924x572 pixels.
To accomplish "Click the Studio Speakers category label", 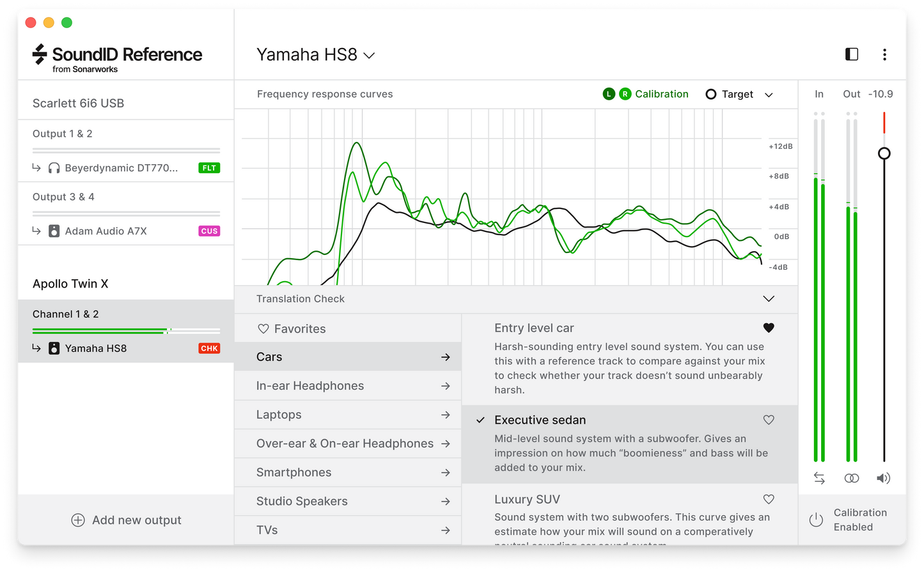I will coord(302,501).
